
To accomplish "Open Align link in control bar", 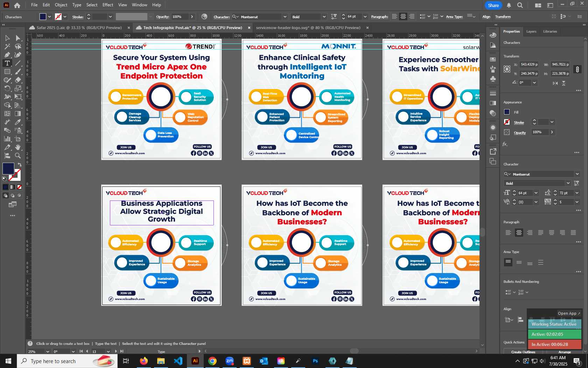I will pos(486,17).
